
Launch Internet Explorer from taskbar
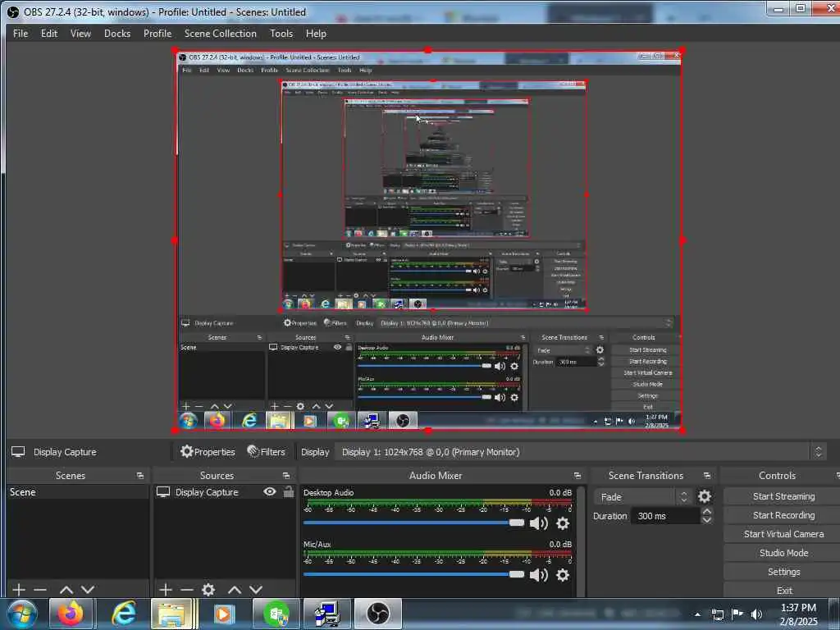(x=123, y=614)
